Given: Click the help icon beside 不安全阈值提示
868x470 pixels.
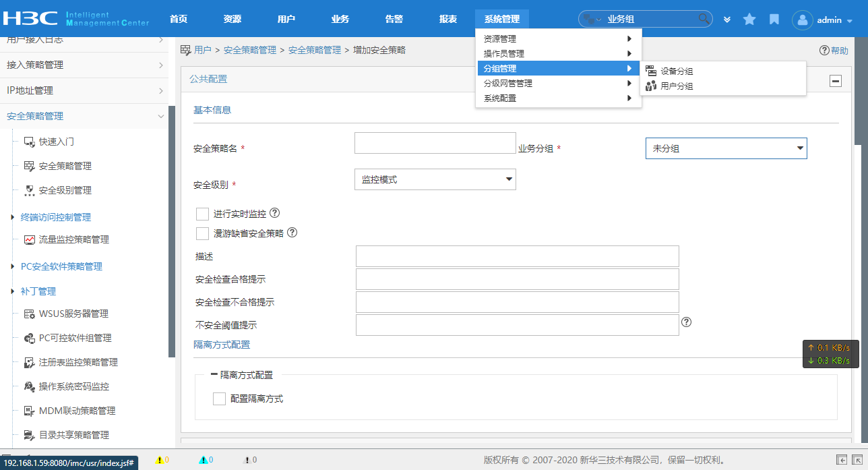Looking at the screenshot, I should pyautogui.click(x=687, y=322).
